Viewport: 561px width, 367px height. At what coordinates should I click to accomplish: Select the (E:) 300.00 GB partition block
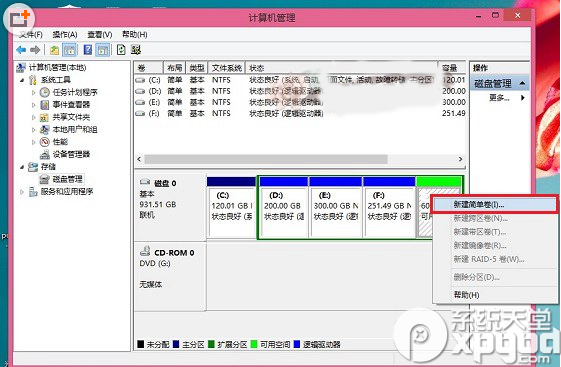pyautogui.click(x=336, y=207)
